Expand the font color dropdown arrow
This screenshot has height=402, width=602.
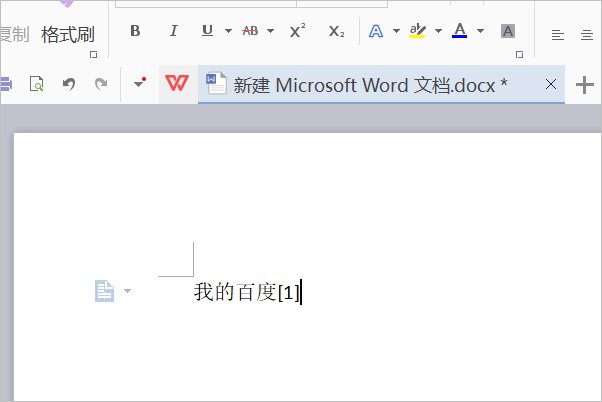click(x=481, y=31)
